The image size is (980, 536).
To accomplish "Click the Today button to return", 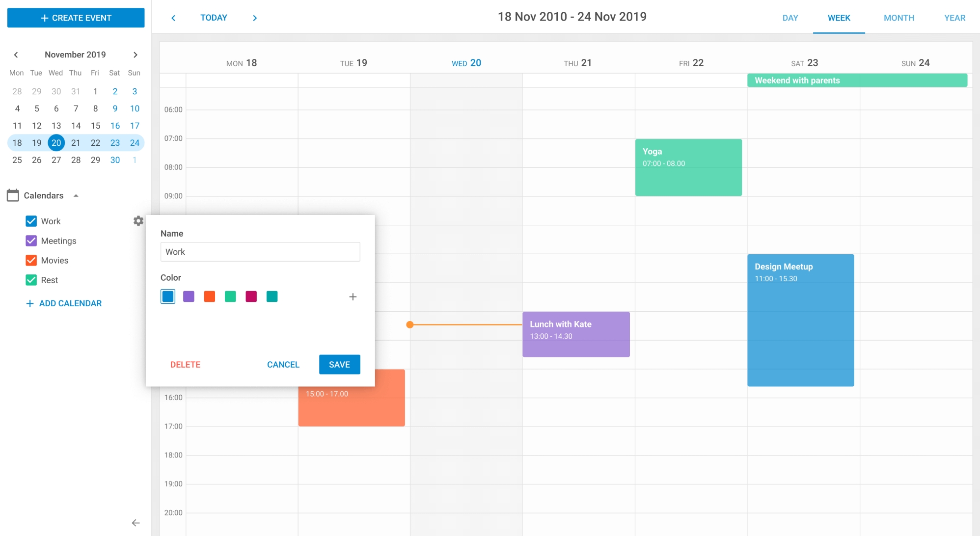I will coord(214,17).
